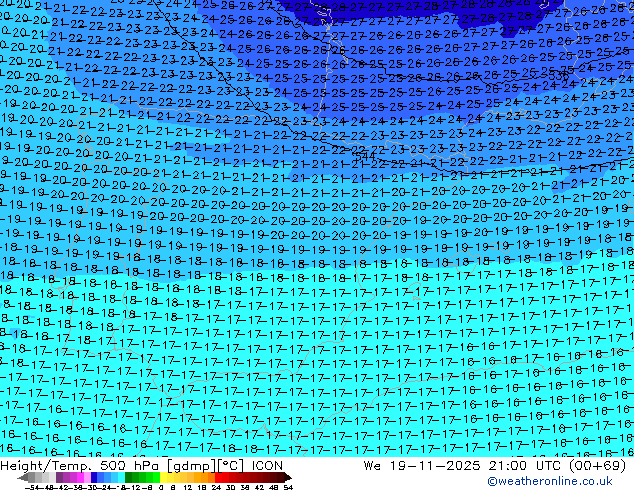This screenshot has width=634, height=490.
Task: Select the '544' contour height label
Action: (x=366, y=156)
